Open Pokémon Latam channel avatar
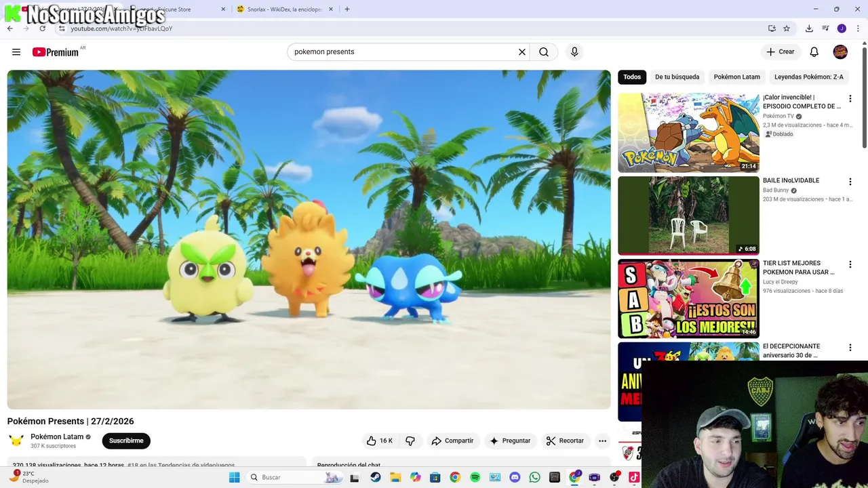 (16, 441)
